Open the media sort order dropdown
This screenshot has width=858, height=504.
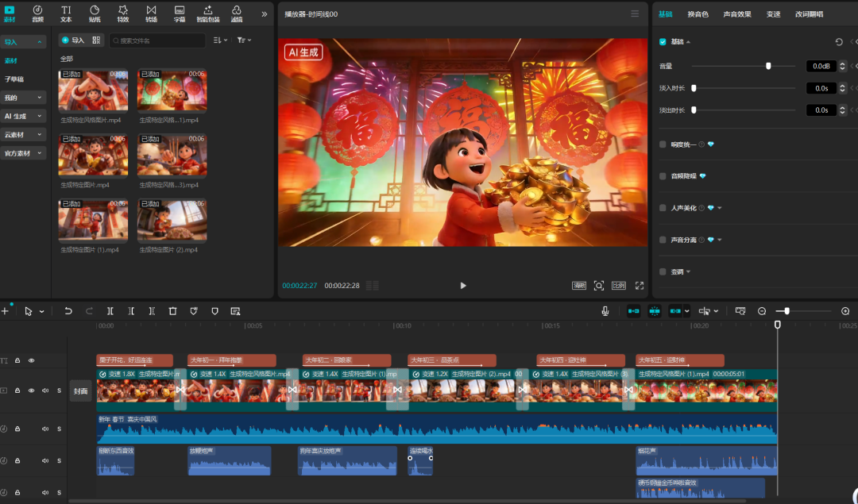(220, 40)
